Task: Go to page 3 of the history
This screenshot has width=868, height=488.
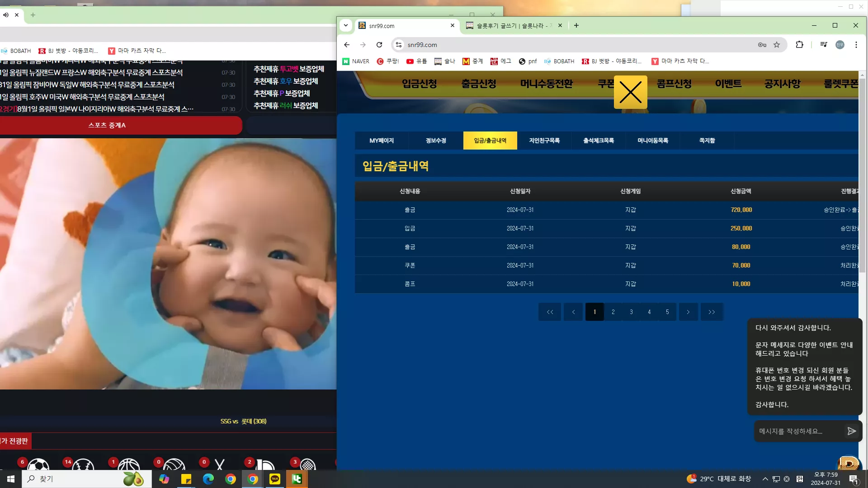Action: (631, 312)
